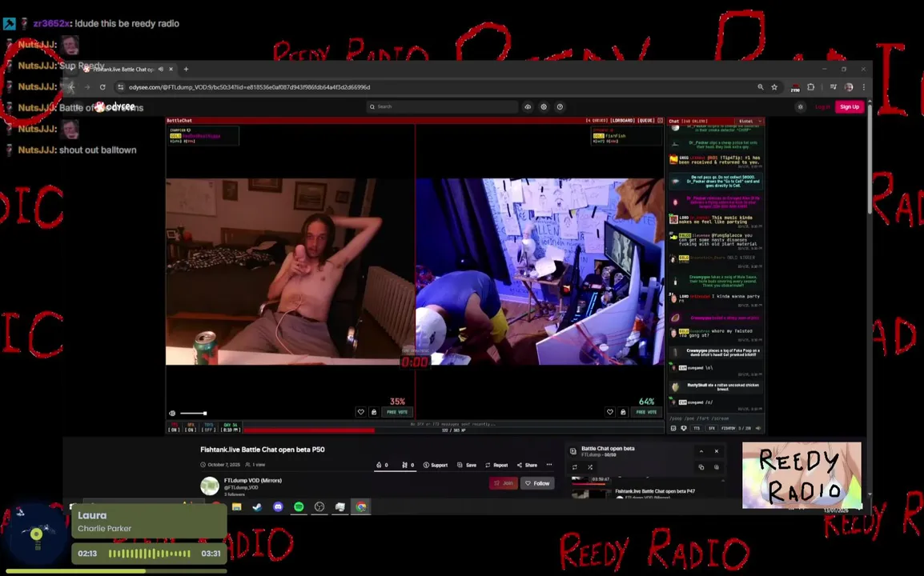Click SFX button below chat input

click(711, 428)
